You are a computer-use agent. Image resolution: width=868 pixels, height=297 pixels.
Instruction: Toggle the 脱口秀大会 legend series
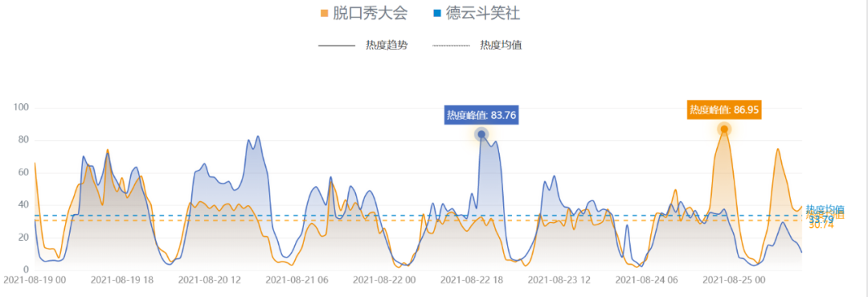(x=364, y=14)
